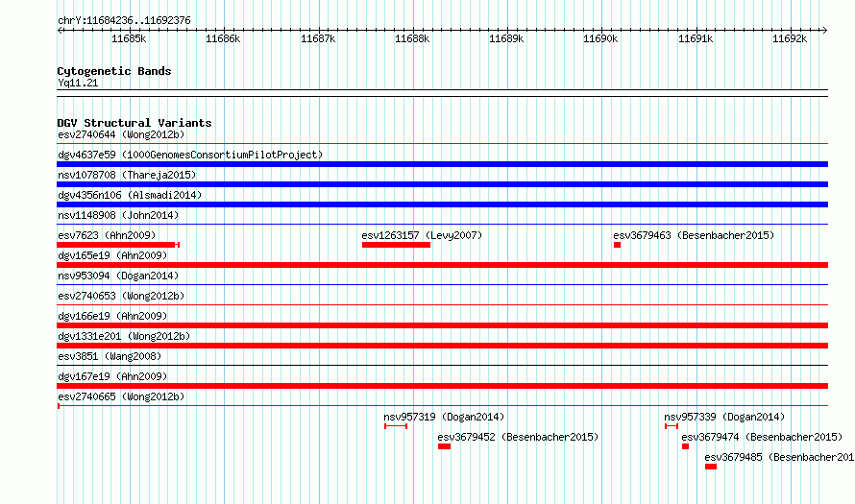Viewport: 855px width, 504px height.
Task: Click the 11686k ruler position
Action: (223, 38)
